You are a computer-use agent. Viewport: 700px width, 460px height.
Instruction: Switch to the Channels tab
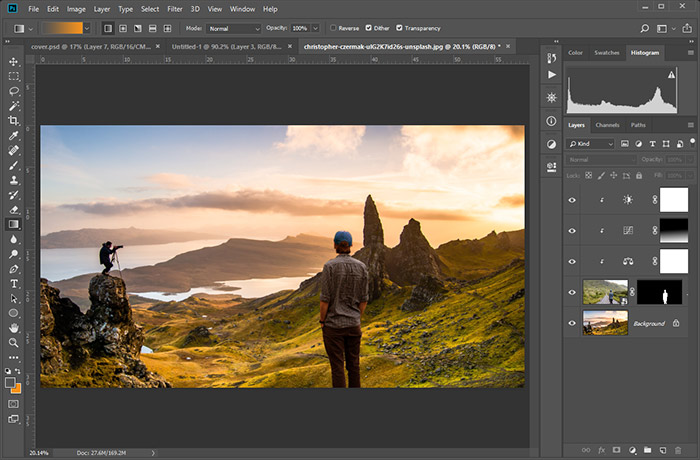[607, 125]
